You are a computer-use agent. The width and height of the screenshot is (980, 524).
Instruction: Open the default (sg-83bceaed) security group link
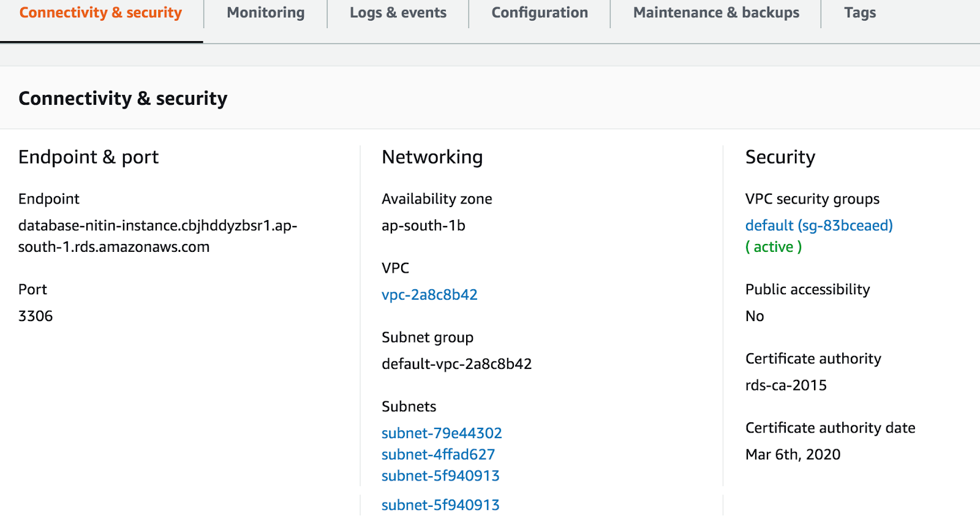[819, 226]
